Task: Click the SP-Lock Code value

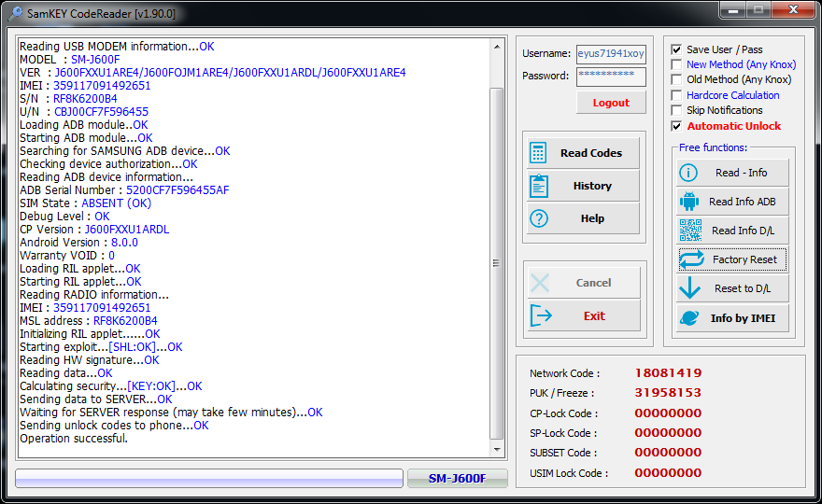Action: click(668, 433)
